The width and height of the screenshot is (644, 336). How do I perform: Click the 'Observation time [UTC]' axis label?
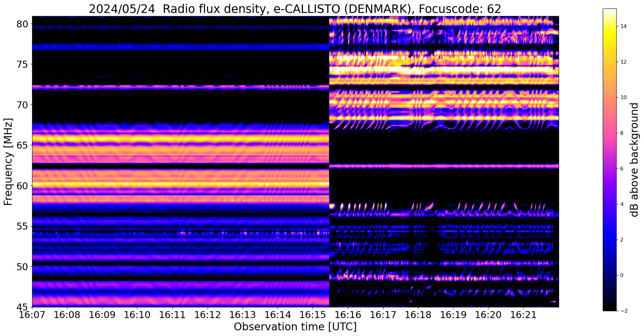pyautogui.click(x=295, y=327)
